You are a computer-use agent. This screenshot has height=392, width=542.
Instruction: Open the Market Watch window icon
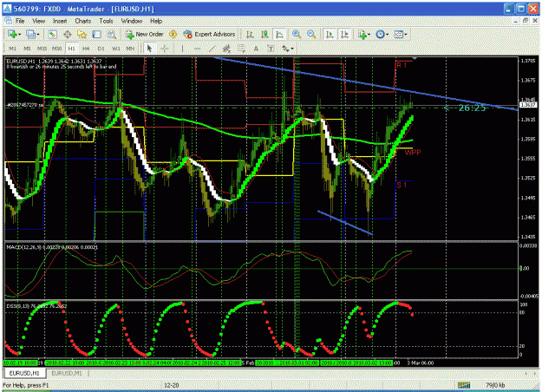(x=52, y=34)
